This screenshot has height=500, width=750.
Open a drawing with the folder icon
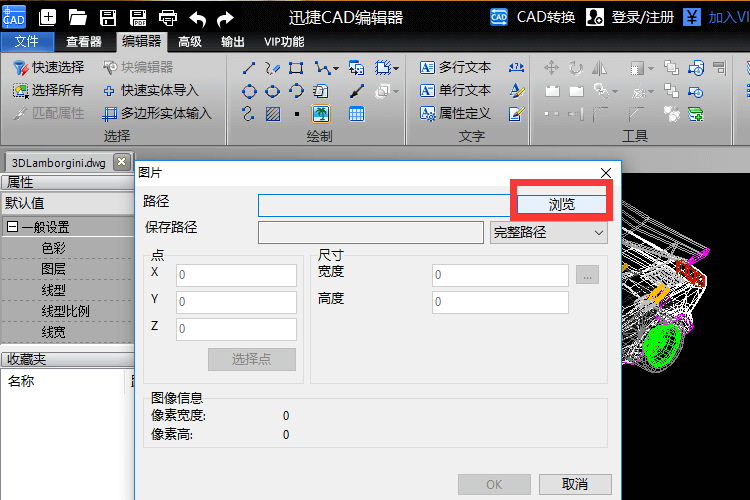pos(77,18)
